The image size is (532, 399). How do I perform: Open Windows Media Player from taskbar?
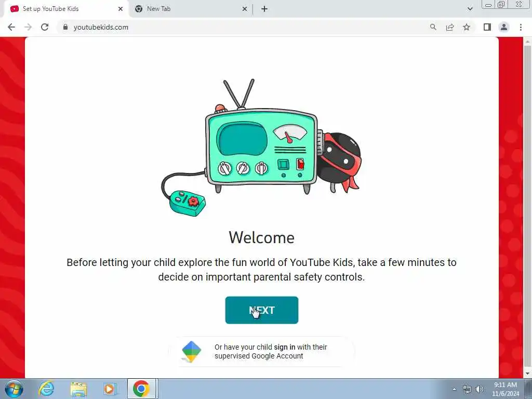coord(110,389)
